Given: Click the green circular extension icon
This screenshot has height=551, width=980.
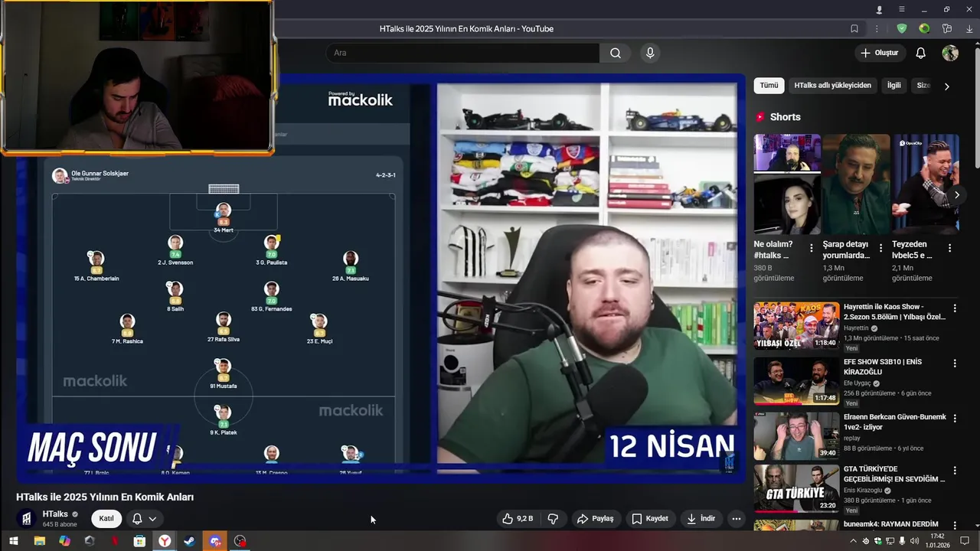Looking at the screenshot, I should (x=924, y=29).
